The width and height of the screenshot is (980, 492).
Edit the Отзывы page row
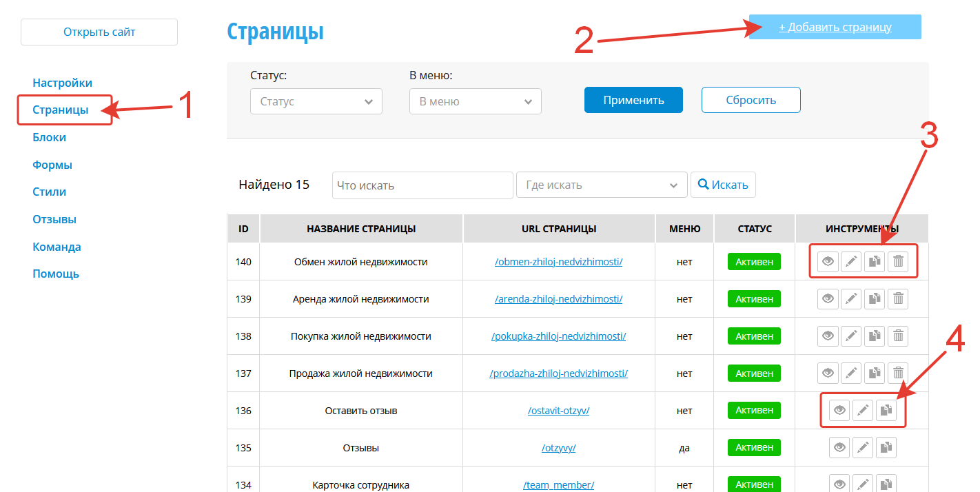863,448
